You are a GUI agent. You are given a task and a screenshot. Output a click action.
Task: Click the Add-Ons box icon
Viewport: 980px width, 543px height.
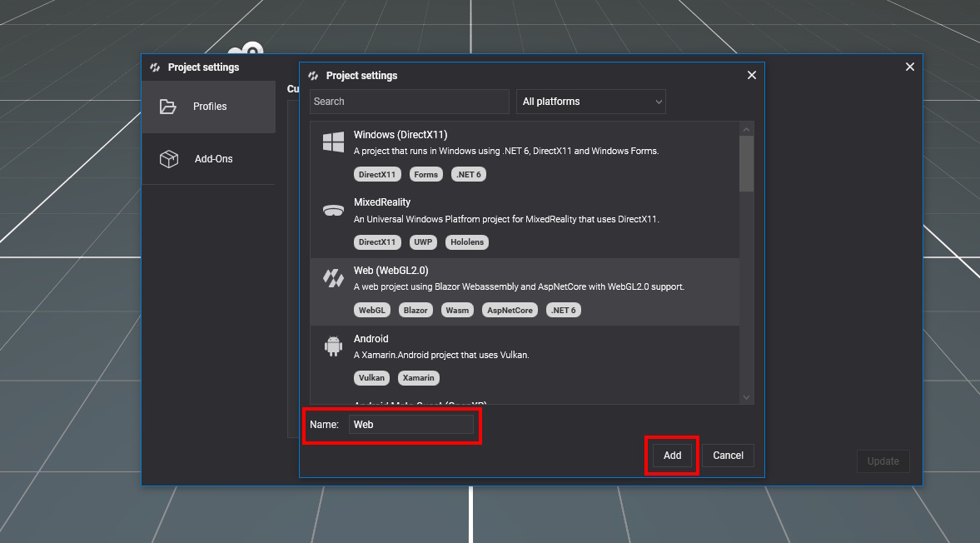(x=169, y=159)
